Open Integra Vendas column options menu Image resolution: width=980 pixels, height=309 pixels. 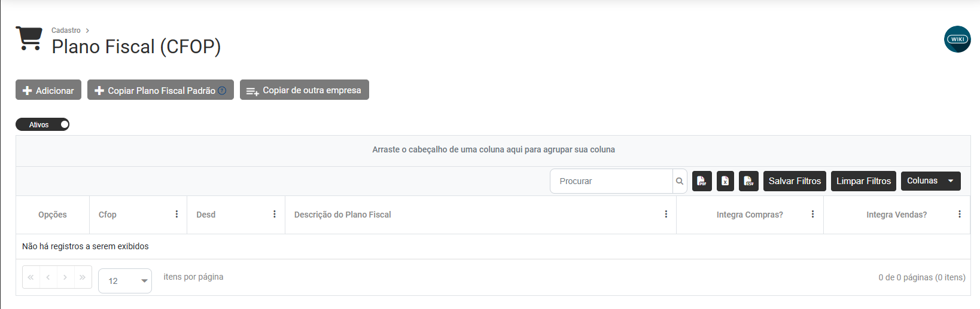point(959,214)
